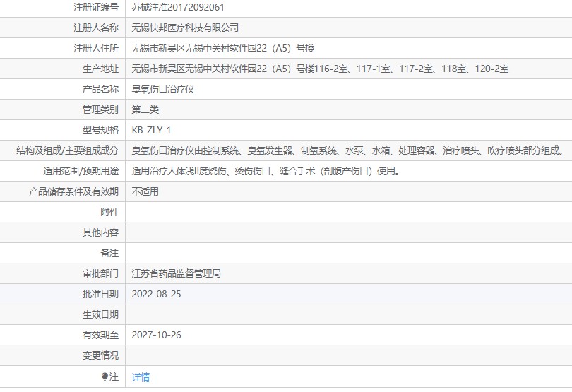Image resolution: width=572 pixels, height=392 pixels.
Task: Click the 生产地址 label
Action: pos(100,69)
